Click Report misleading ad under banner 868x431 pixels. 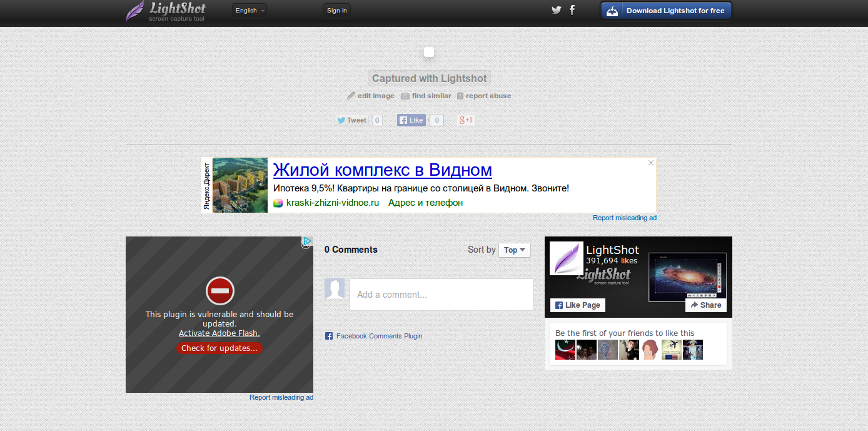(x=625, y=218)
